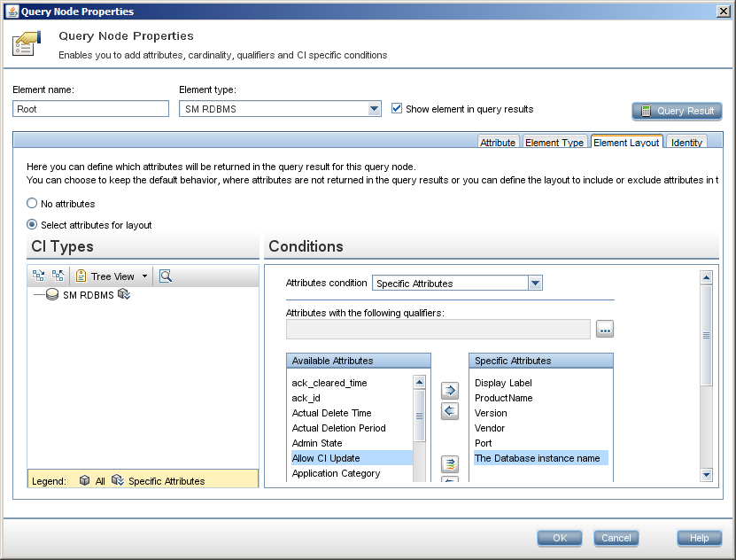Click the expand all tree icon

(x=38, y=276)
